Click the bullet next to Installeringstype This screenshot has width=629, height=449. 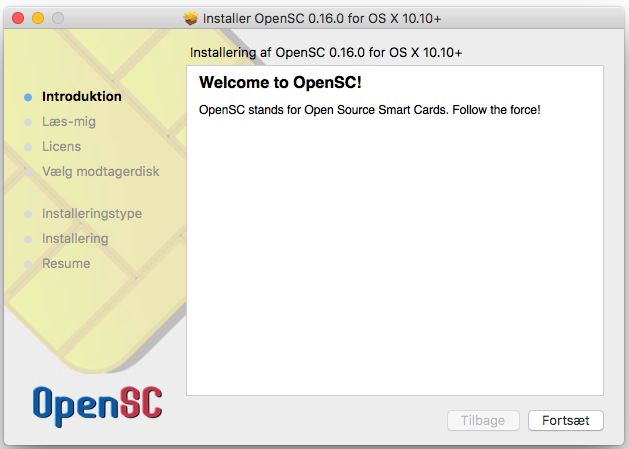tap(28, 214)
